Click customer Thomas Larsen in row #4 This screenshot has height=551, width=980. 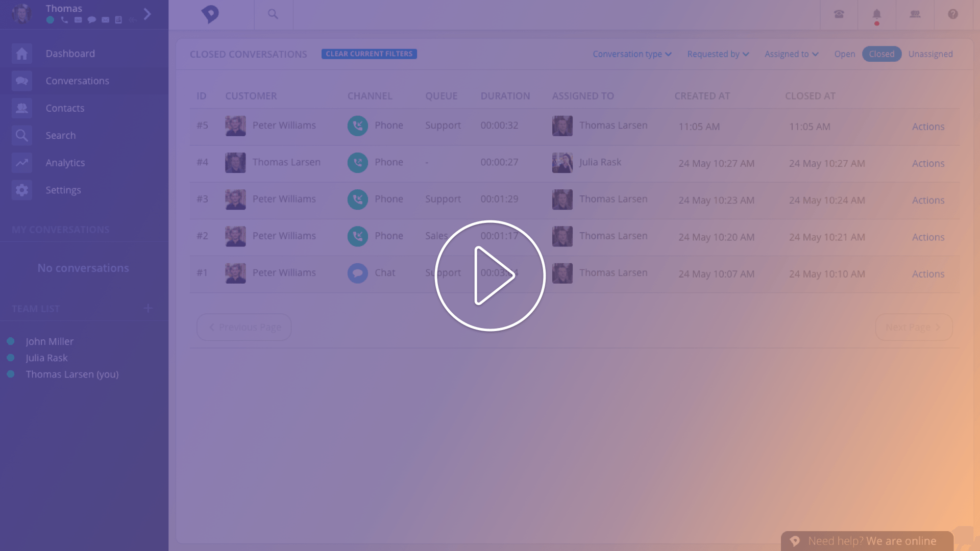point(286,162)
